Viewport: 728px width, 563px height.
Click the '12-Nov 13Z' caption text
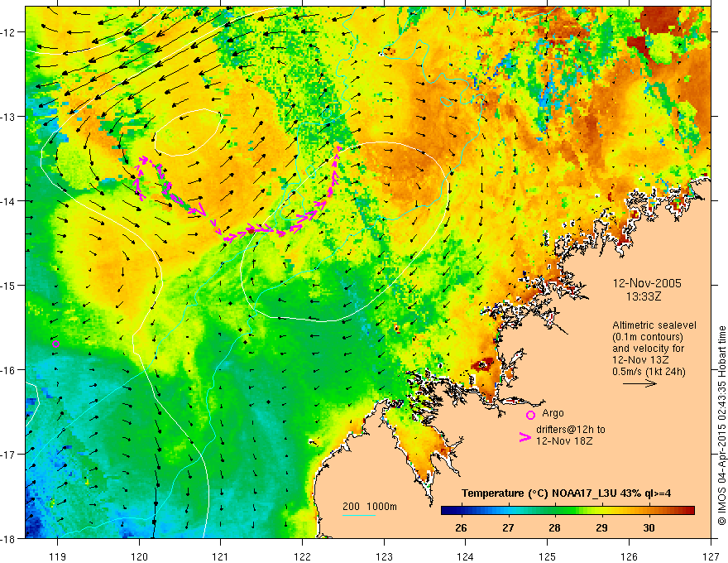click(642, 360)
